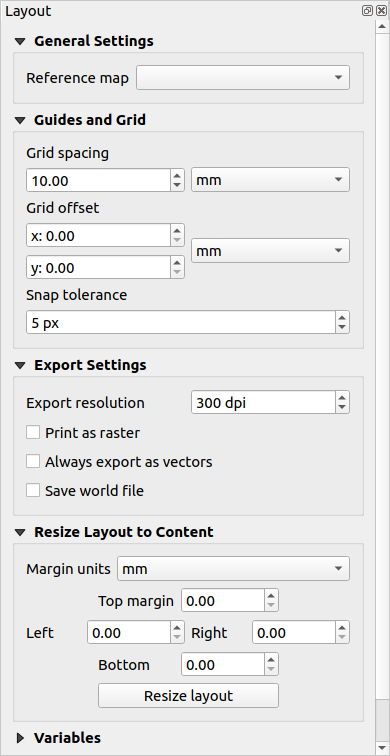Increase Grid offset x value
Image resolution: width=390 pixels, height=756 pixels.
pyautogui.click(x=177, y=230)
